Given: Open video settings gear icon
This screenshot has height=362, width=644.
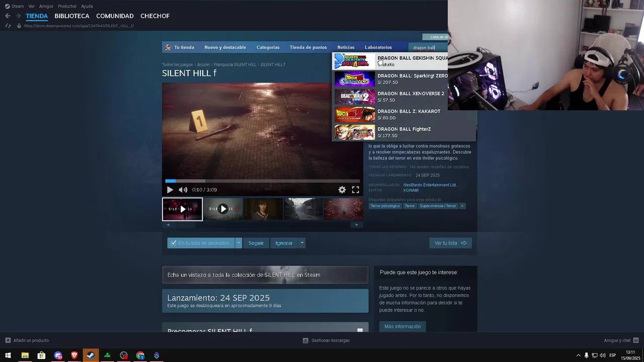Looking at the screenshot, I should tap(342, 190).
